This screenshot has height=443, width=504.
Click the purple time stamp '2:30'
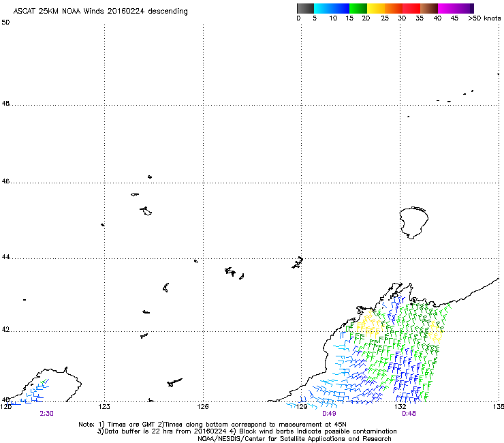46,414
